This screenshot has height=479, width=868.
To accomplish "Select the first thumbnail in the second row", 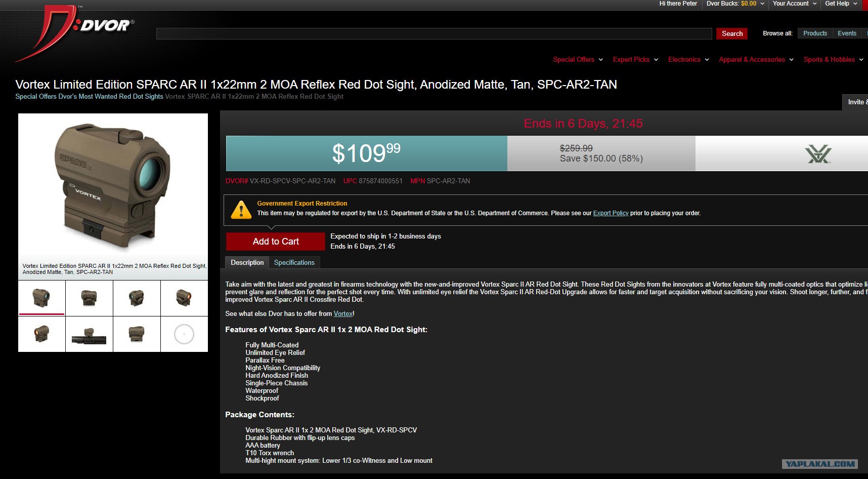I will click(41, 334).
